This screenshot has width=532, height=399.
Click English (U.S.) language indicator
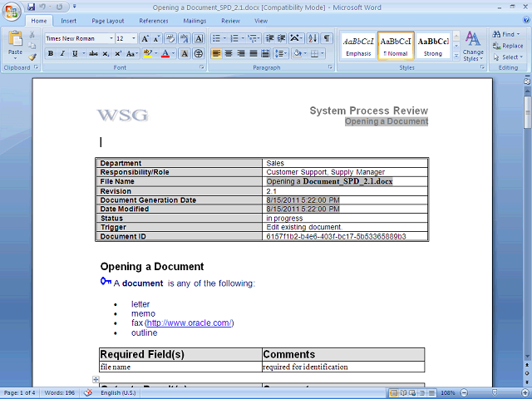[118, 393]
